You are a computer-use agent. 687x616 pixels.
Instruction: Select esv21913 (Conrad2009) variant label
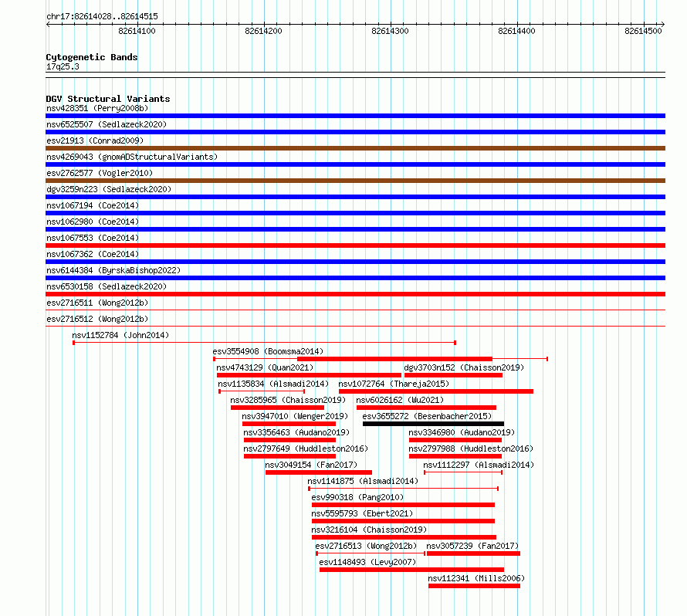pos(95,140)
